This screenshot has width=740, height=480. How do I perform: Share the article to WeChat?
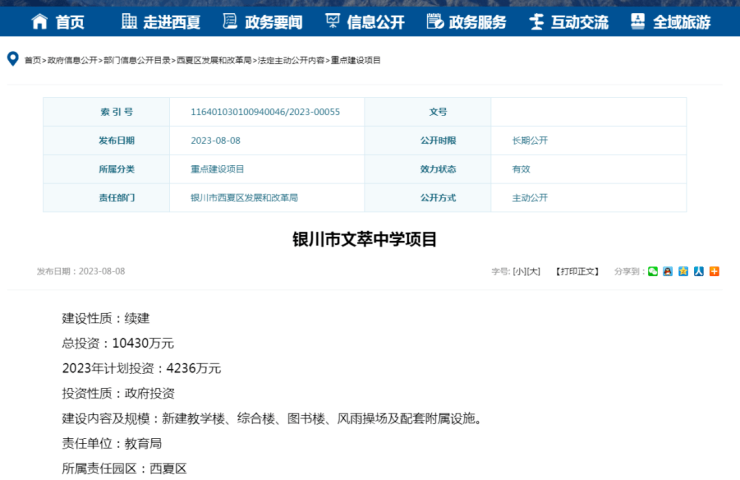[x=653, y=271]
